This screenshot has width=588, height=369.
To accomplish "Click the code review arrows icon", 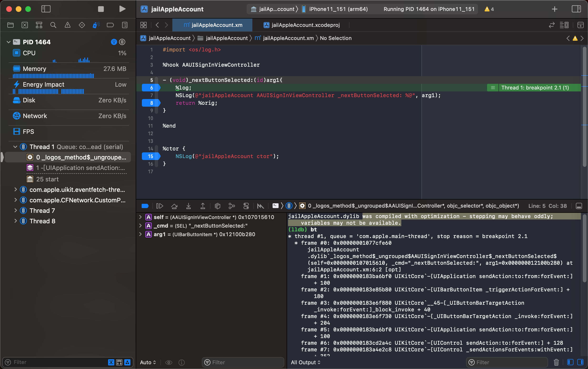I will tap(552, 25).
